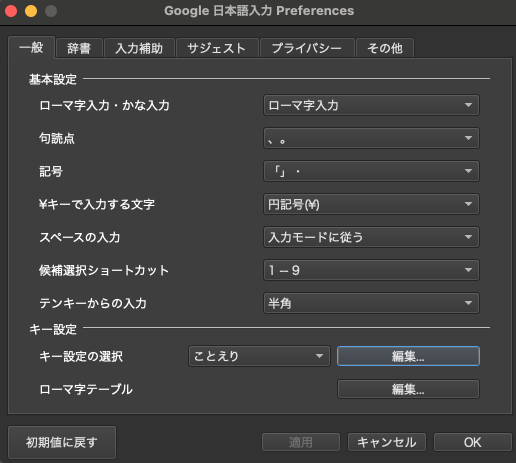Click the ローマ字入力・かな入力 label
The width and height of the screenshot is (516, 463).
point(104,105)
